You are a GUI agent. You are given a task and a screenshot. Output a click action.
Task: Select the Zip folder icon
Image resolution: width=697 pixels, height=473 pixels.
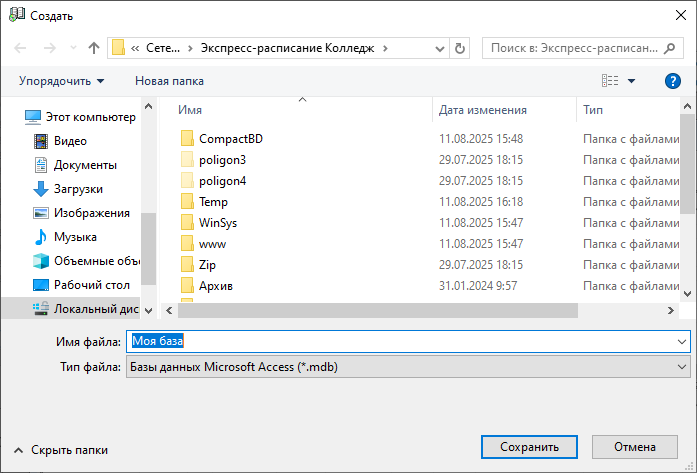click(x=187, y=264)
